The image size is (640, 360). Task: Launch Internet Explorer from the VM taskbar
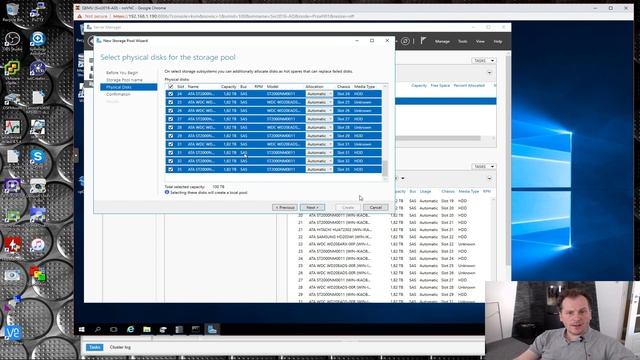(130, 329)
